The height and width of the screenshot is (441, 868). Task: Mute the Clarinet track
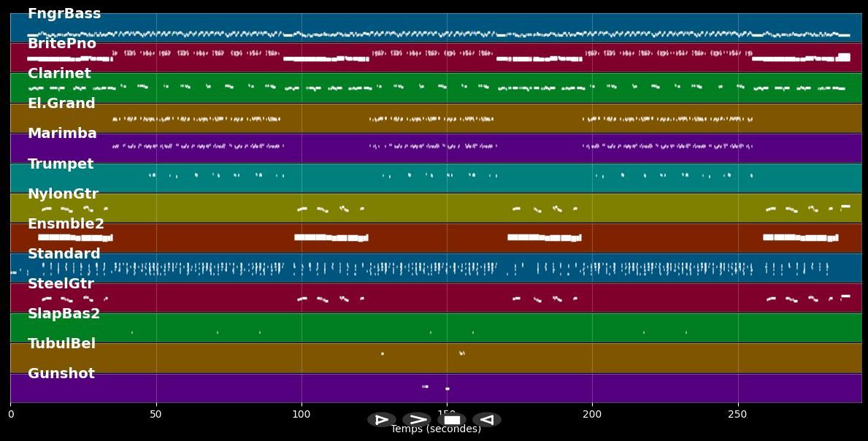[59, 73]
